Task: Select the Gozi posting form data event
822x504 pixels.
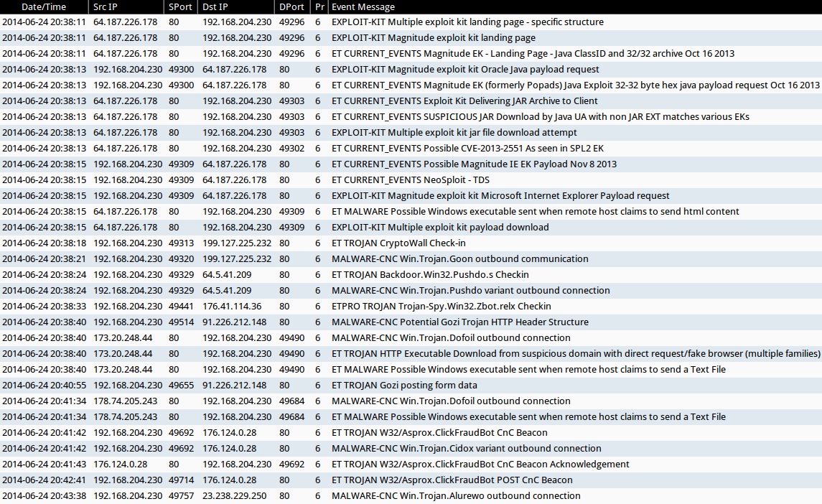Action: click(x=404, y=386)
